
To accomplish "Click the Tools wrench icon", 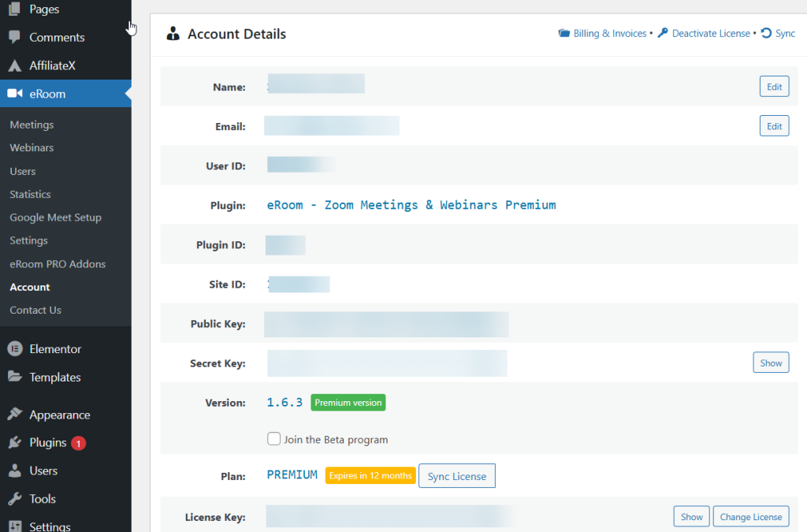I will coord(14,499).
